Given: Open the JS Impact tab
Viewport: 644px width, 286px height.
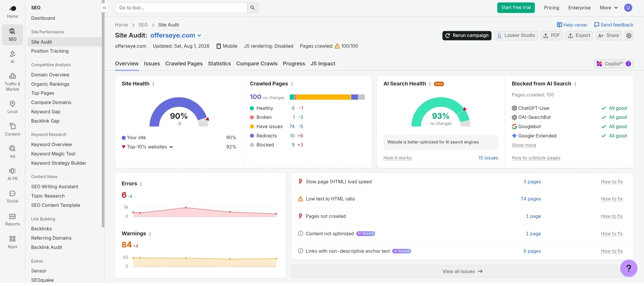Looking at the screenshot, I should [323, 64].
